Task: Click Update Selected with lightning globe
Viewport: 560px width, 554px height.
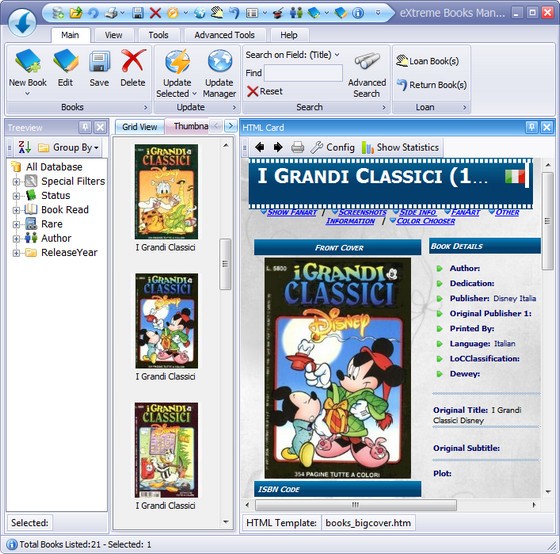Action: [x=177, y=73]
